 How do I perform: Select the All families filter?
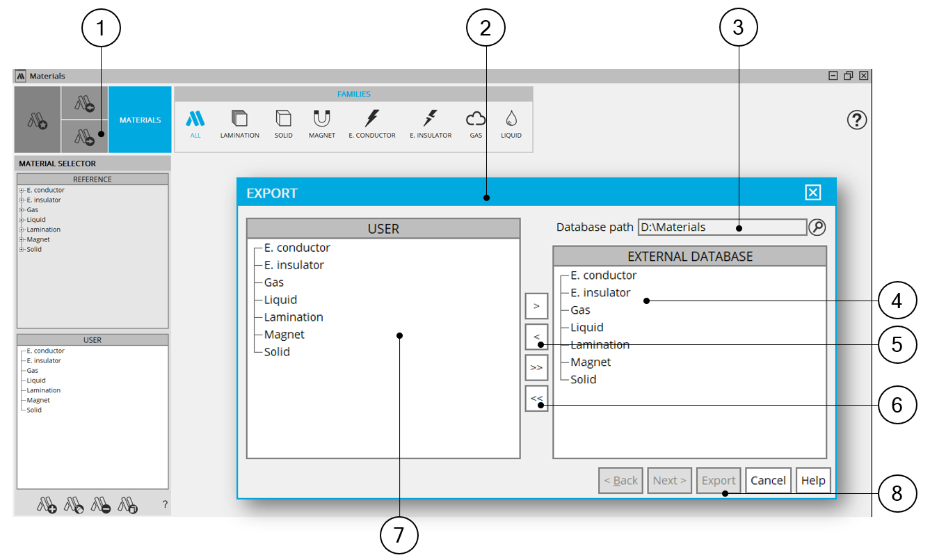click(195, 124)
